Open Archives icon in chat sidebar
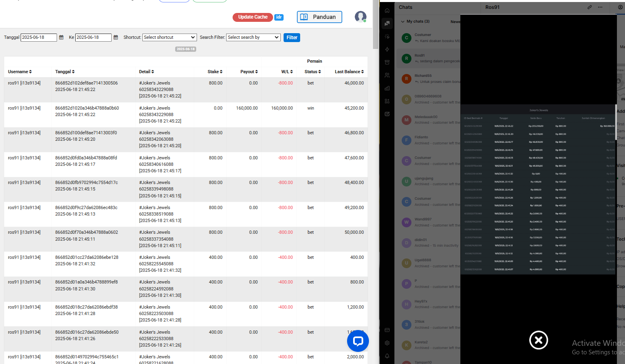 387,62
